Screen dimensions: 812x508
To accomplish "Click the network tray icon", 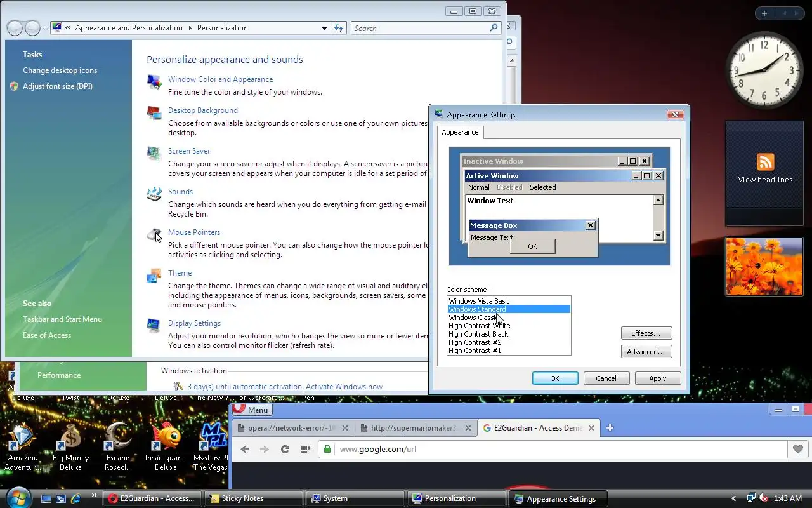I will point(751,498).
